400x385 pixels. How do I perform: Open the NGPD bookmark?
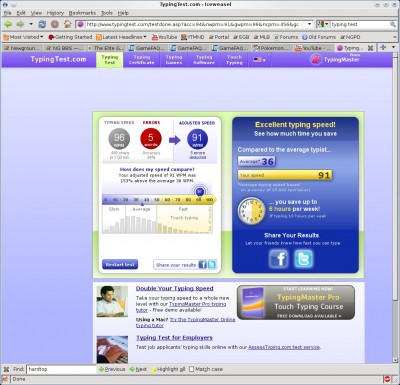(350, 37)
